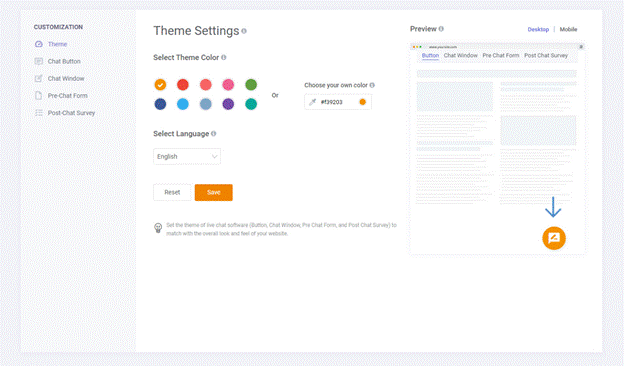Screen dimensions: 624x366
Task: Click the Chat Button sidebar icon
Action: click(39, 61)
